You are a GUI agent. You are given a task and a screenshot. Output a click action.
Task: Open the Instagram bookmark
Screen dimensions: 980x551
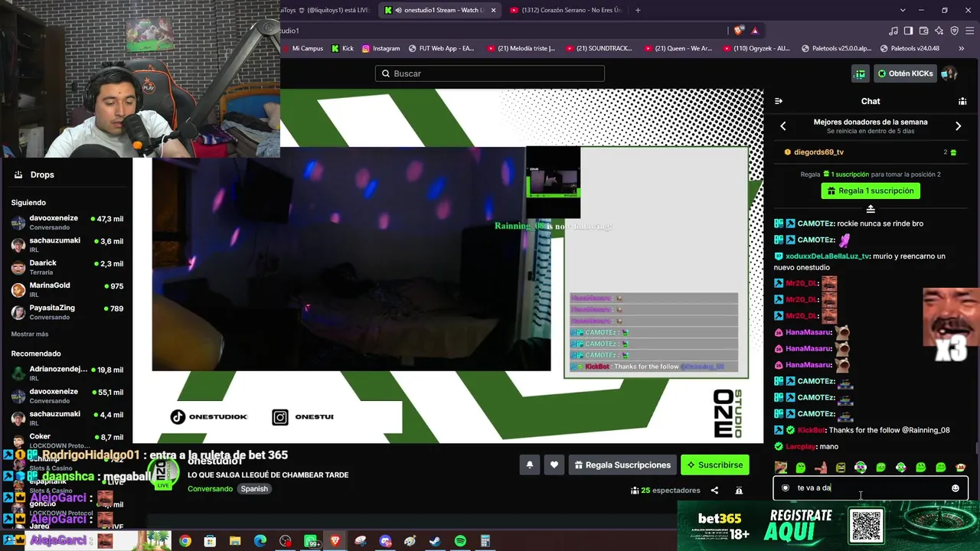[381, 48]
